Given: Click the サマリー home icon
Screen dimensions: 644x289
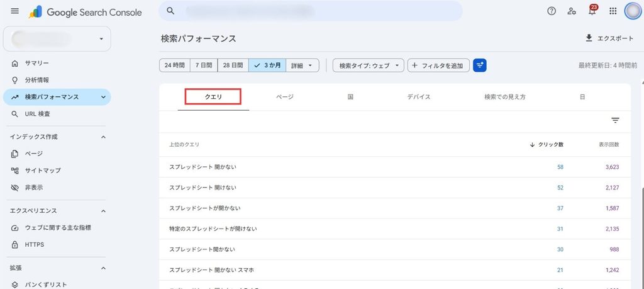Looking at the screenshot, I should (15, 64).
